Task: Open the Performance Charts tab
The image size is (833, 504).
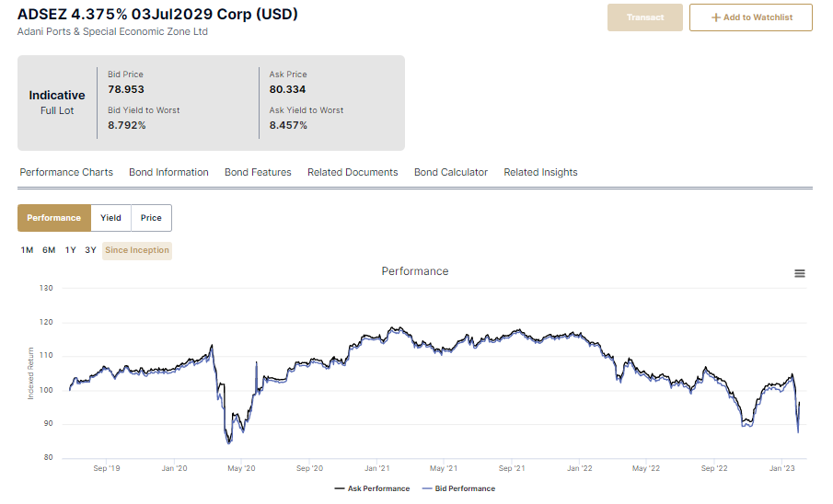Action: 66,172
